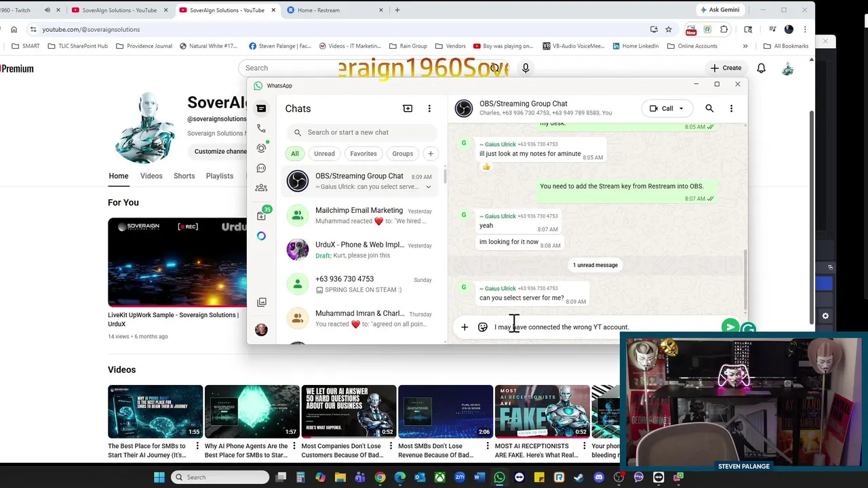Open the Zoom icon in the taskbar

click(460, 477)
